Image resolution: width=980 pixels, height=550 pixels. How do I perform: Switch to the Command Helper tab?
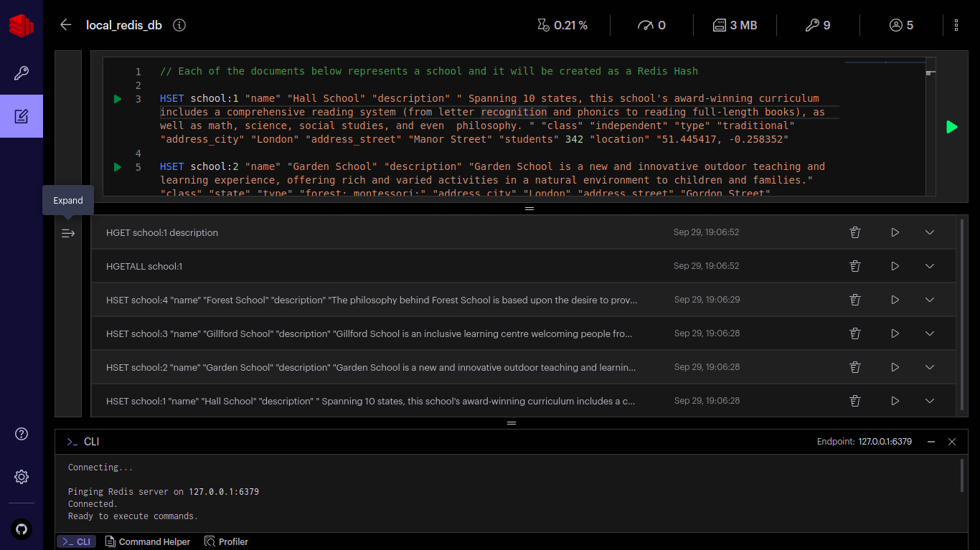tap(148, 541)
